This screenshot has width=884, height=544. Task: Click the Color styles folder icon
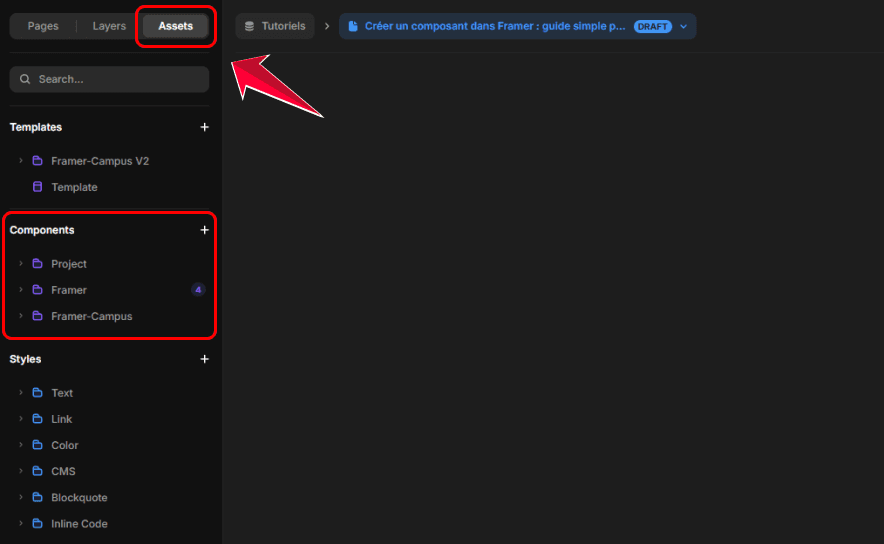pyautogui.click(x=37, y=445)
